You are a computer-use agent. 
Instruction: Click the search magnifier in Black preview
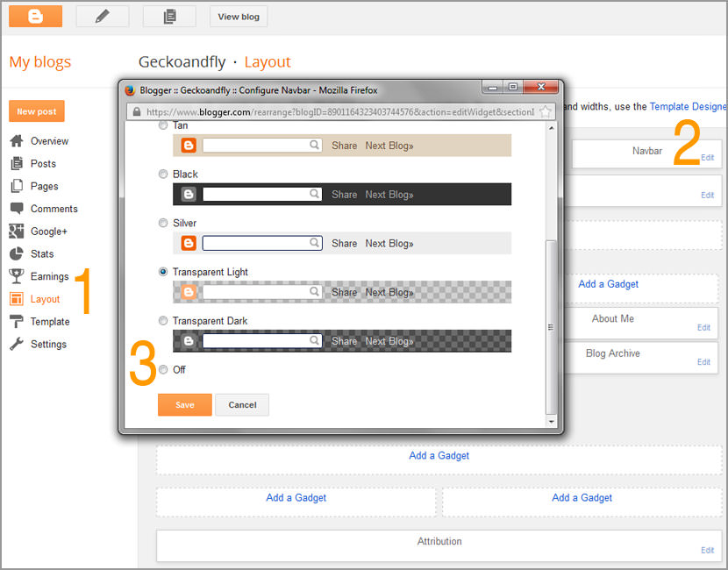(314, 194)
